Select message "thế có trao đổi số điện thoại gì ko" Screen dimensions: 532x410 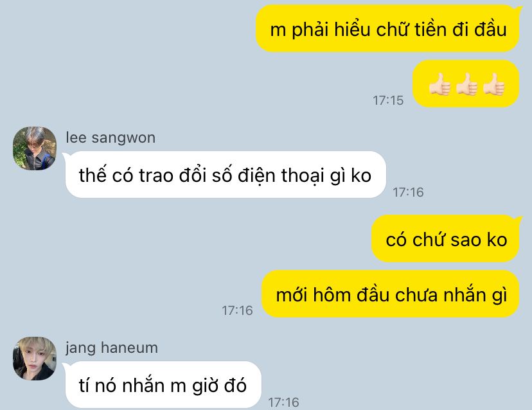coord(226,174)
